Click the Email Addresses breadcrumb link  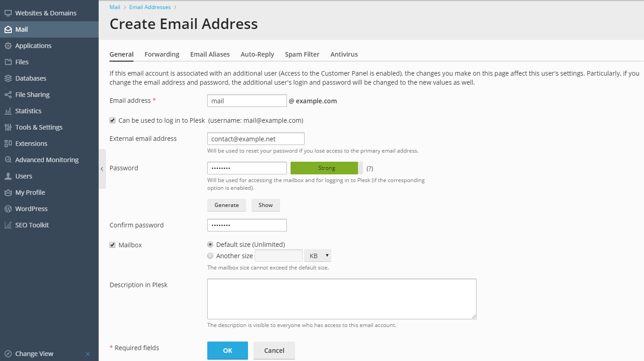coord(150,7)
